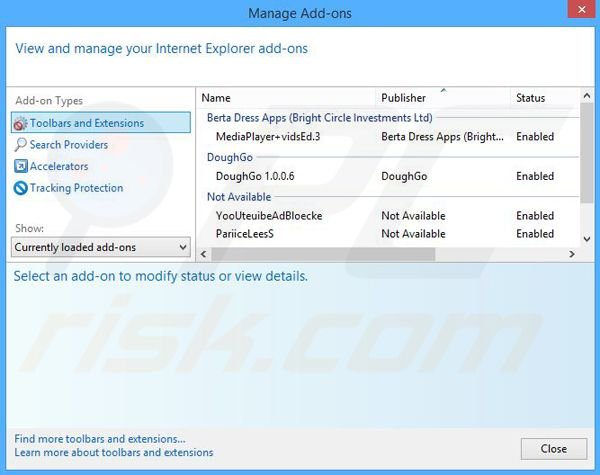This screenshot has height=475, width=600.
Task: Select Toolbars and Extensions gear icon
Action: [x=20, y=123]
